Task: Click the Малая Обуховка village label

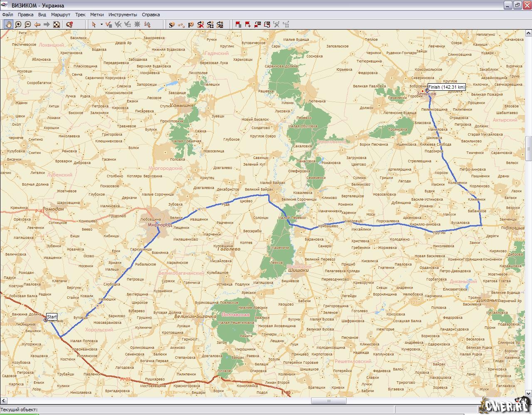Action: (303, 126)
